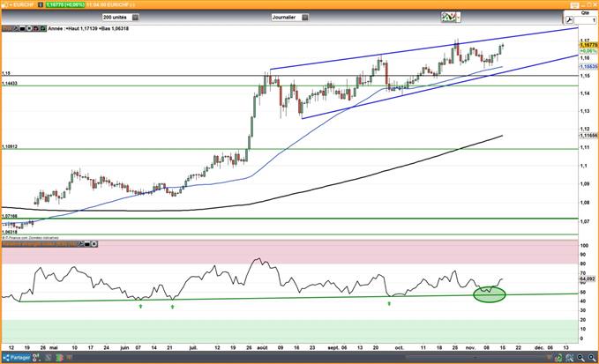The image size is (599, 364).
Task: Click the grey S icon in bottom toolbar
Action: click(49, 358)
